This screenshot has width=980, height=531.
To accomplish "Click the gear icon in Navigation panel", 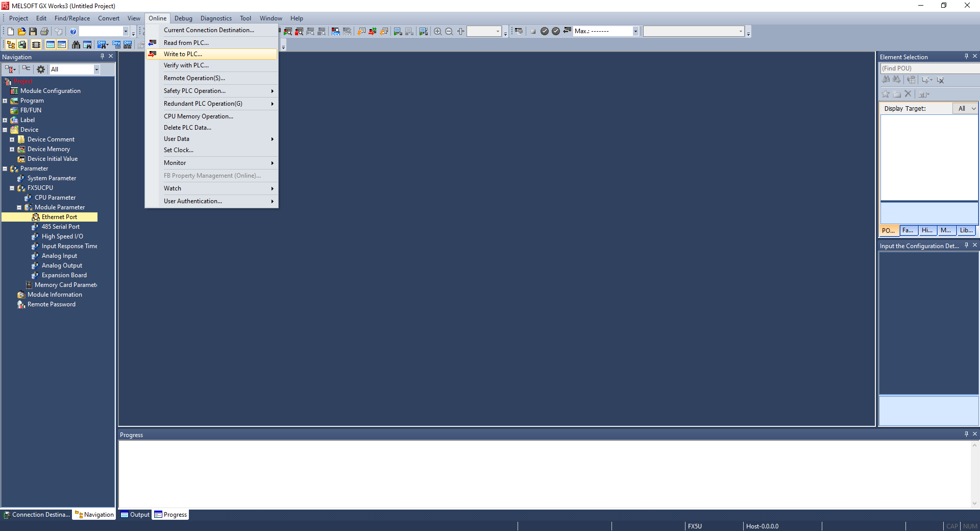I will click(41, 69).
